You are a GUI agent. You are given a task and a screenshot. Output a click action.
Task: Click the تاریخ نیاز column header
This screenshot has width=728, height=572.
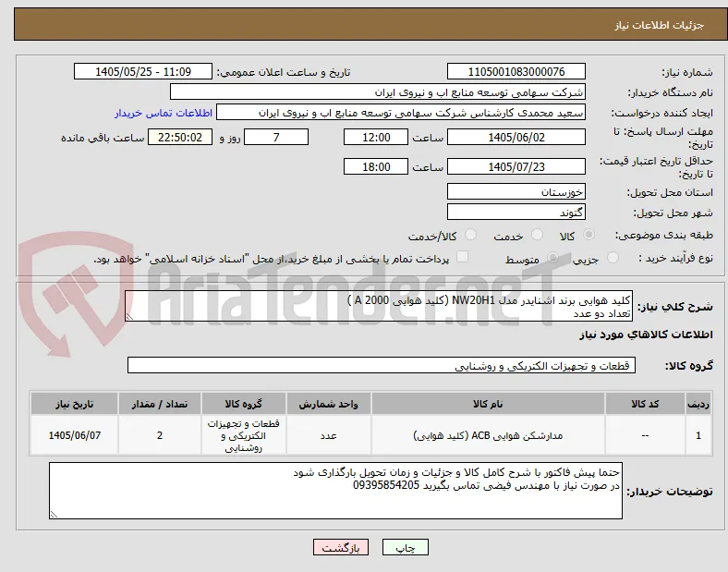point(74,404)
